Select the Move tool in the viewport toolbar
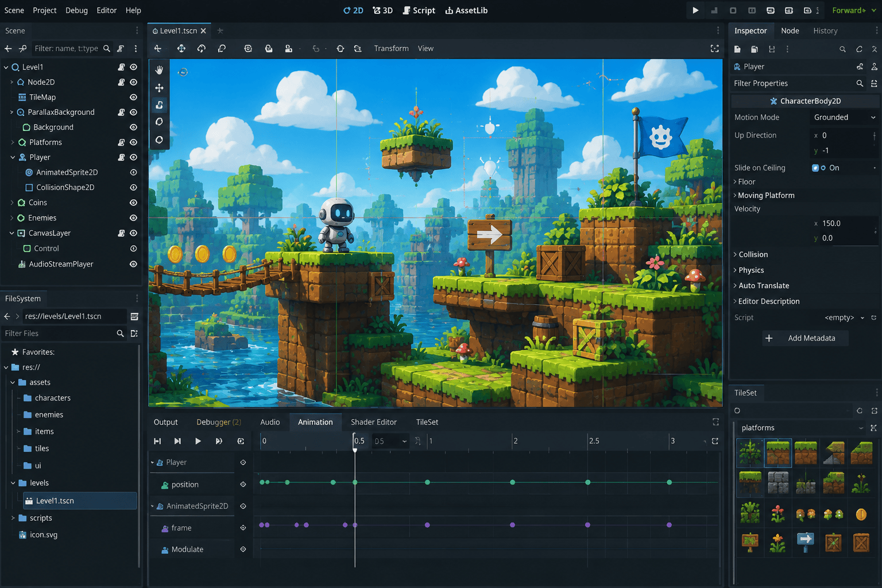The width and height of the screenshot is (882, 588). (181, 49)
